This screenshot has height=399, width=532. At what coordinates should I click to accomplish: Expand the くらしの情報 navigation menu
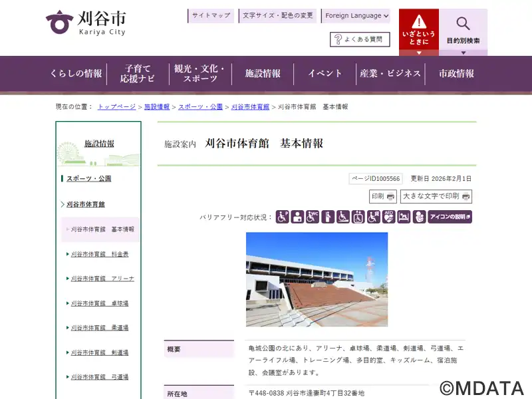pyautogui.click(x=76, y=74)
